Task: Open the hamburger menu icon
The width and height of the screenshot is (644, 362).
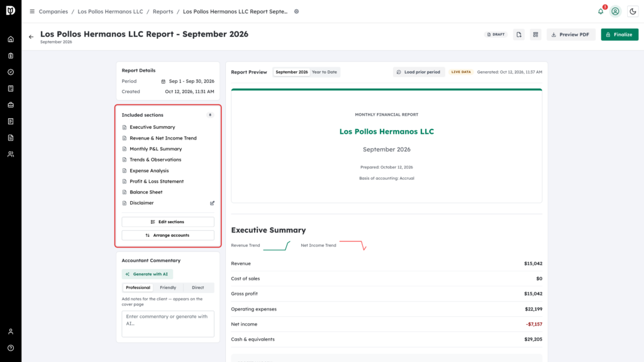Action: pos(32,11)
